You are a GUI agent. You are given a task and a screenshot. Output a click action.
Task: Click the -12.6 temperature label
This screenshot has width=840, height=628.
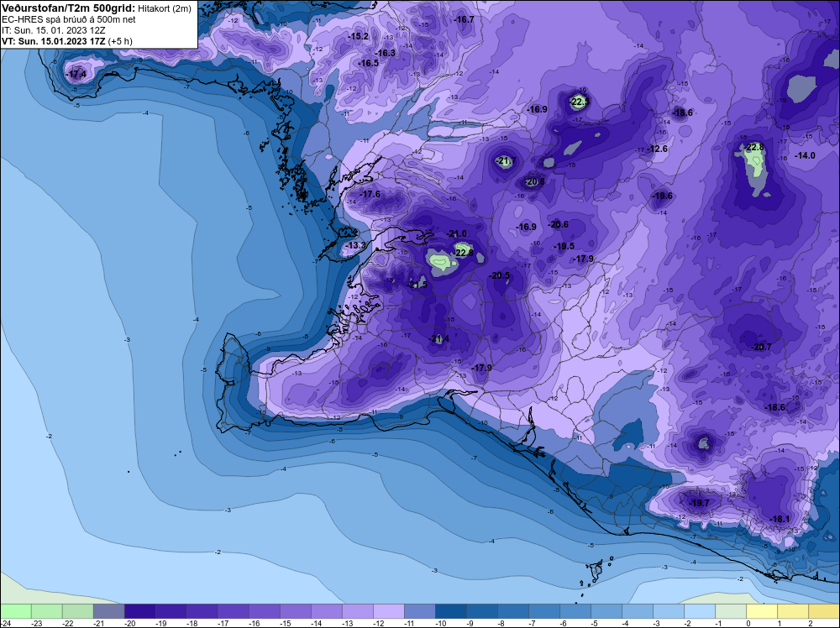click(657, 149)
